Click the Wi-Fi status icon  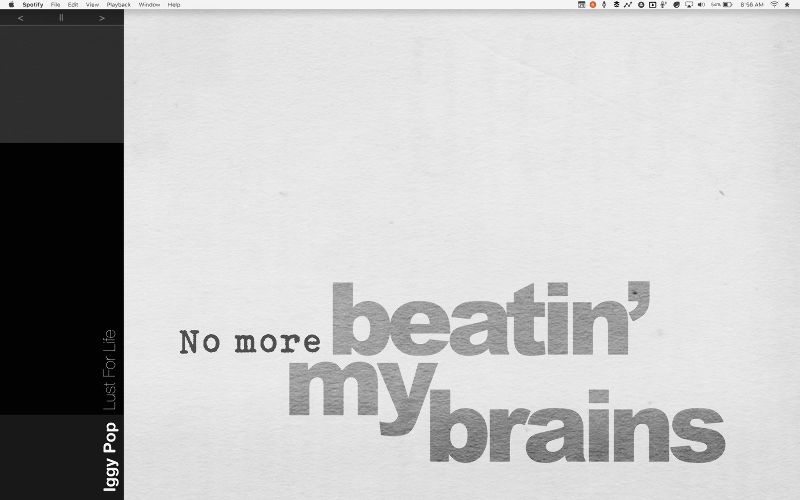(774, 5)
